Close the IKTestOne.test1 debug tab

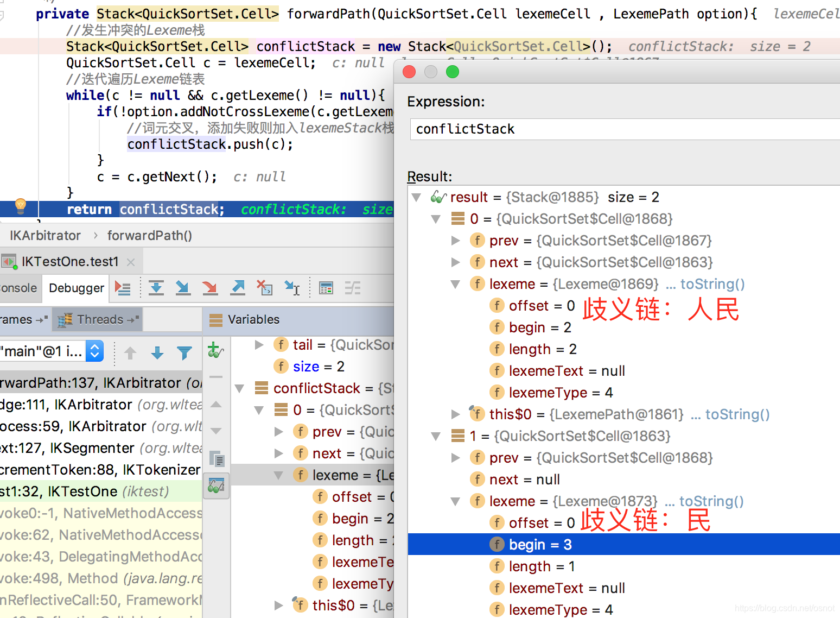(x=131, y=262)
